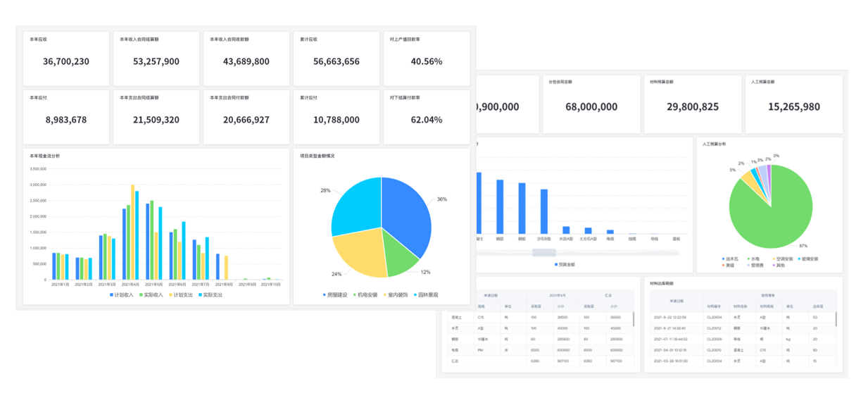This screenshot has width=868, height=398.
Task: Click the 房屋建设 pie legend marker
Action: [324, 295]
